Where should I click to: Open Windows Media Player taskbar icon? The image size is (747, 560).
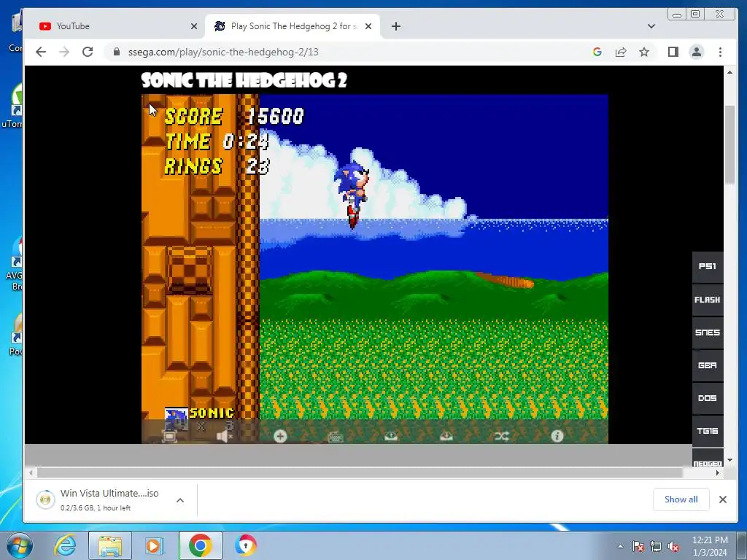pyautogui.click(x=154, y=545)
